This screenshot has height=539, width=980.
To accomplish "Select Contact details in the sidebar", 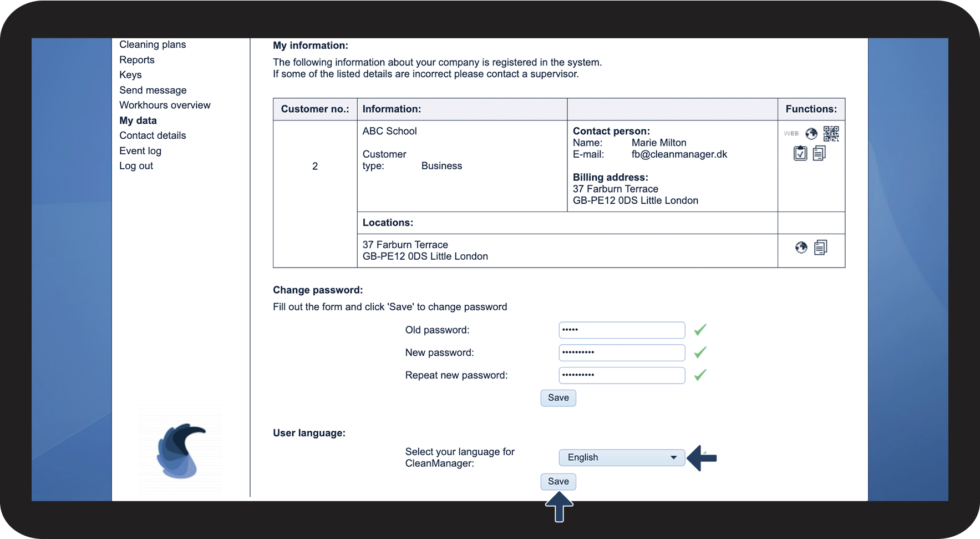I will click(153, 135).
